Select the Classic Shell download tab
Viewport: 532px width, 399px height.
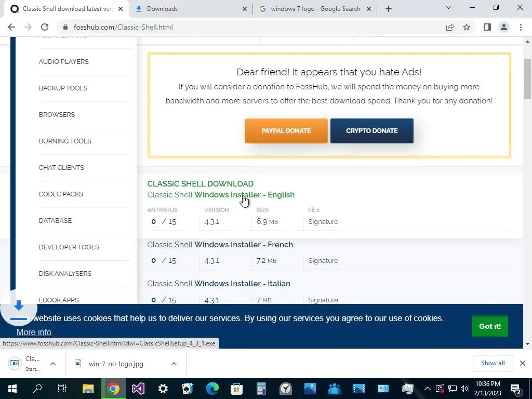66,9
